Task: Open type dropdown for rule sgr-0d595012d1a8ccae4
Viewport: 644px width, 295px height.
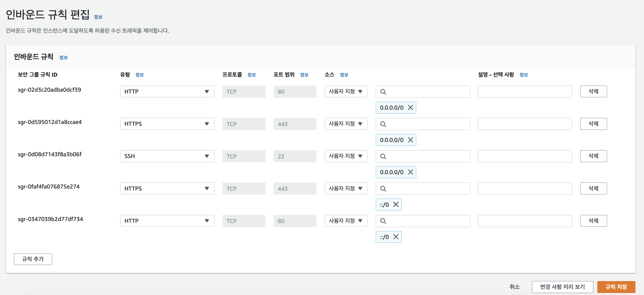Action: pyautogui.click(x=167, y=124)
